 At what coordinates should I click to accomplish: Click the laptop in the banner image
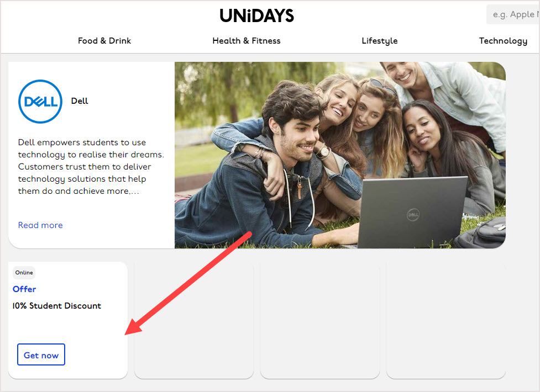point(412,213)
